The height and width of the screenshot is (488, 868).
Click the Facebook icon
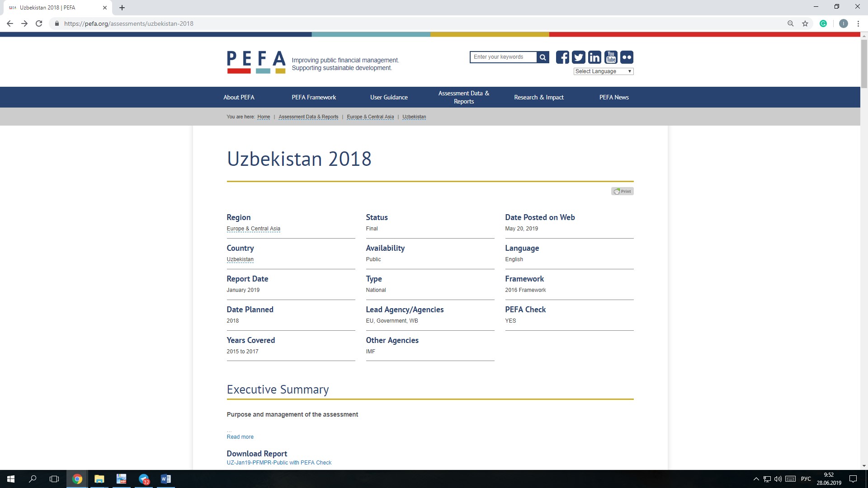(x=562, y=56)
